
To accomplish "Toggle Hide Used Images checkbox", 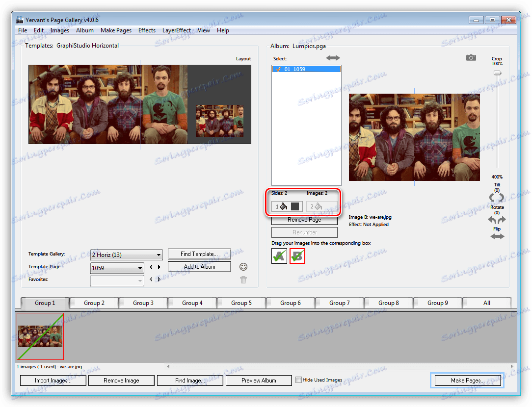I will 298,380.
